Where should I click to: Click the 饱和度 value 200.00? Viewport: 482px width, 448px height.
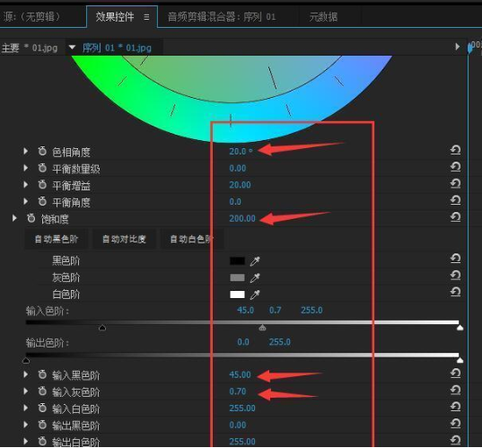[242, 218]
